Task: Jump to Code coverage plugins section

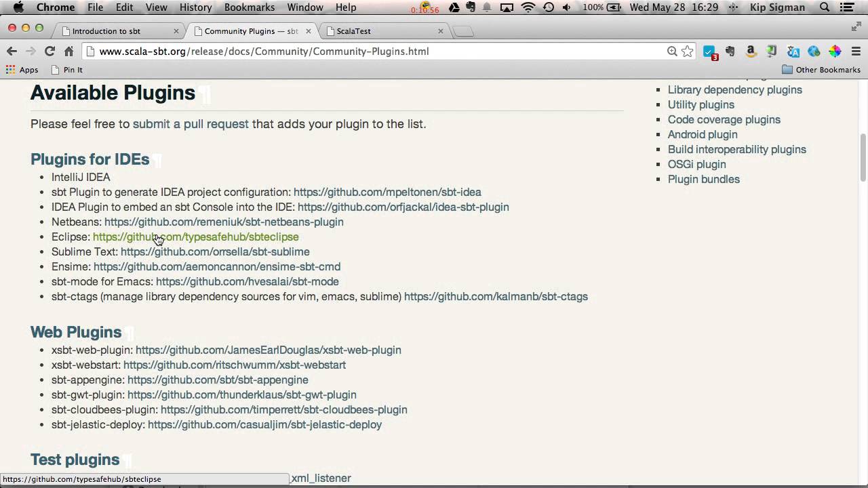Action: point(724,120)
